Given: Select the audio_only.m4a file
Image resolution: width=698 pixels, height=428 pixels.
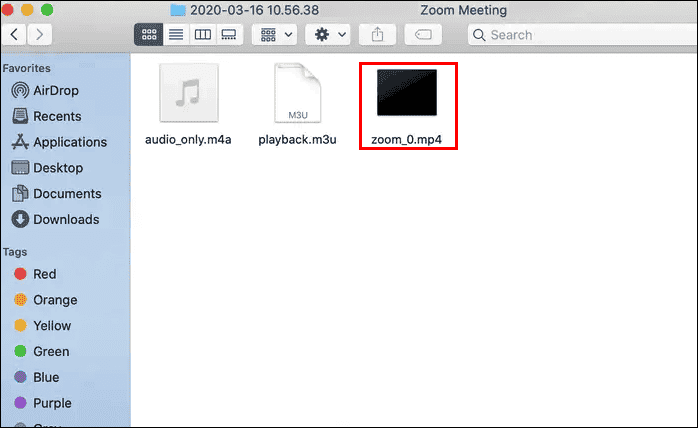Looking at the screenshot, I should click(x=188, y=105).
